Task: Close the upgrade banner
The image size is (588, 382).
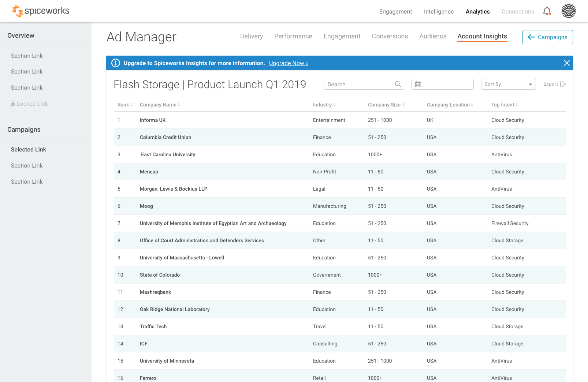Action: pyautogui.click(x=566, y=63)
